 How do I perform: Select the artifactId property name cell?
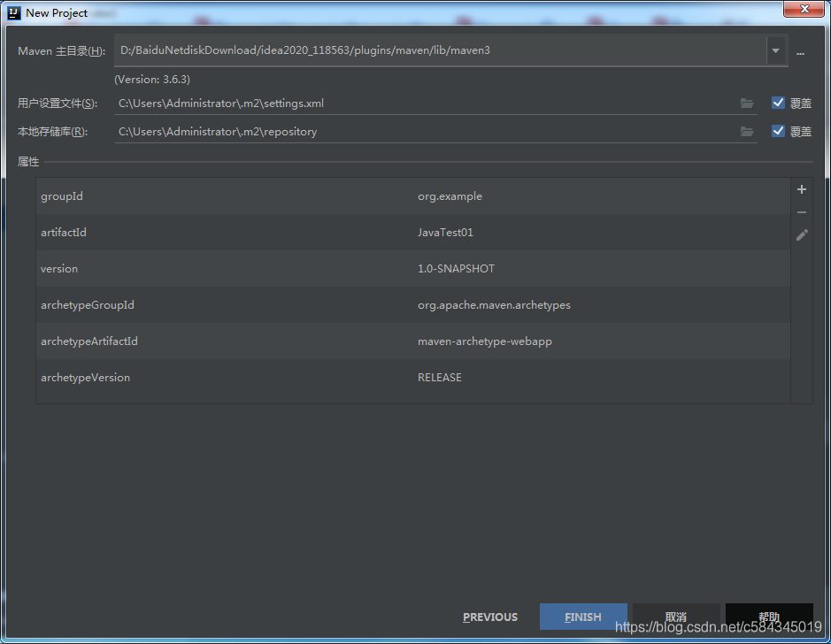point(225,233)
